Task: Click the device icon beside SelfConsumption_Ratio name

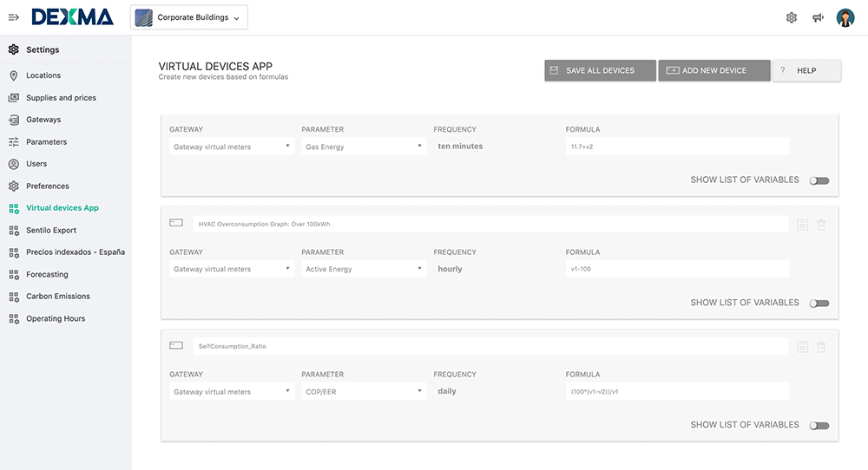Action: [x=176, y=345]
